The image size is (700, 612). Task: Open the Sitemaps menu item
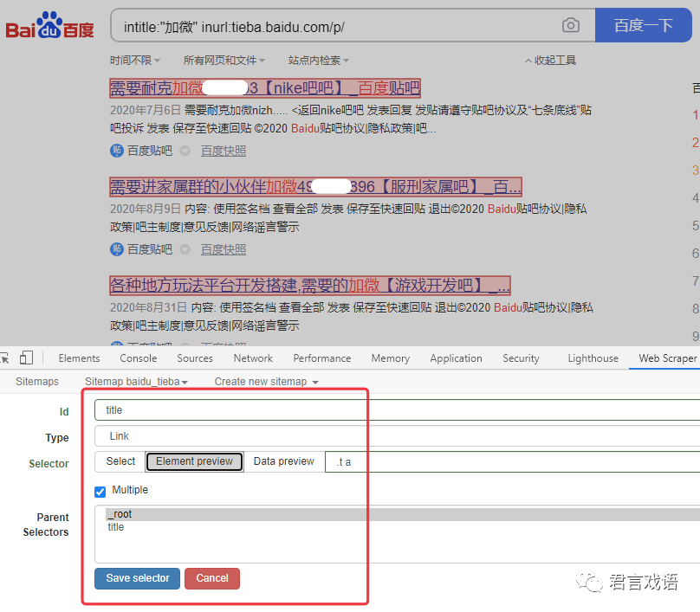[x=37, y=382]
